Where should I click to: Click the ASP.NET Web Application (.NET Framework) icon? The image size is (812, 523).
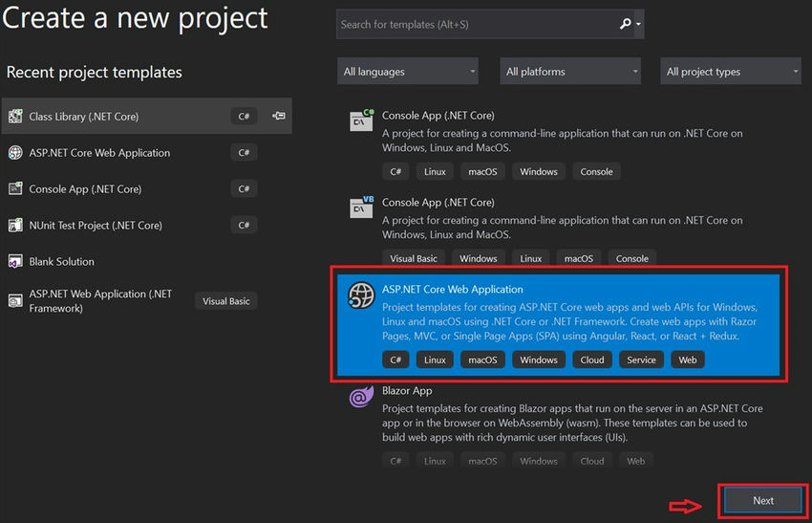(x=15, y=300)
